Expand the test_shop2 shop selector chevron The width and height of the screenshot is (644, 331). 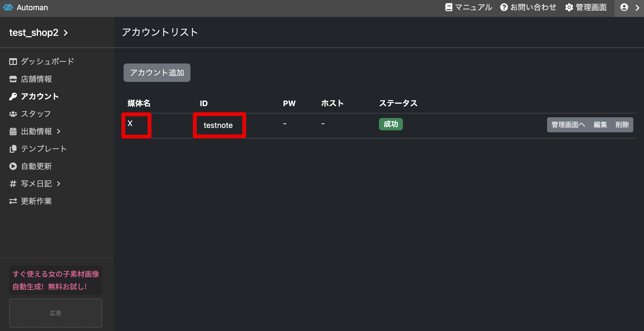pyautogui.click(x=66, y=33)
